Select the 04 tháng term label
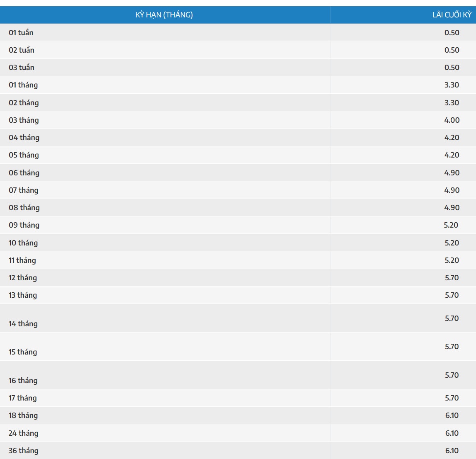 [24, 138]
